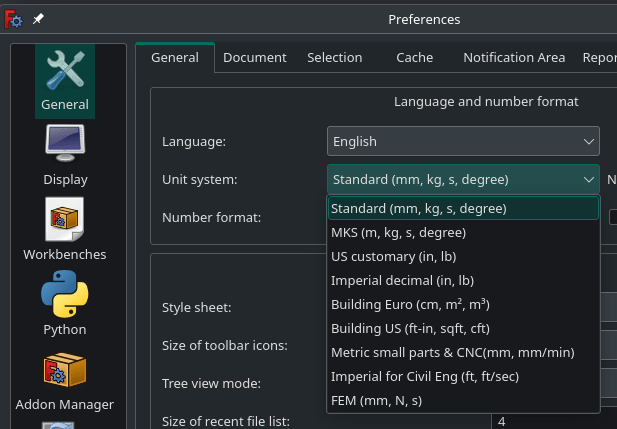Click the Size of toolbar icons label

pos(225,346)
